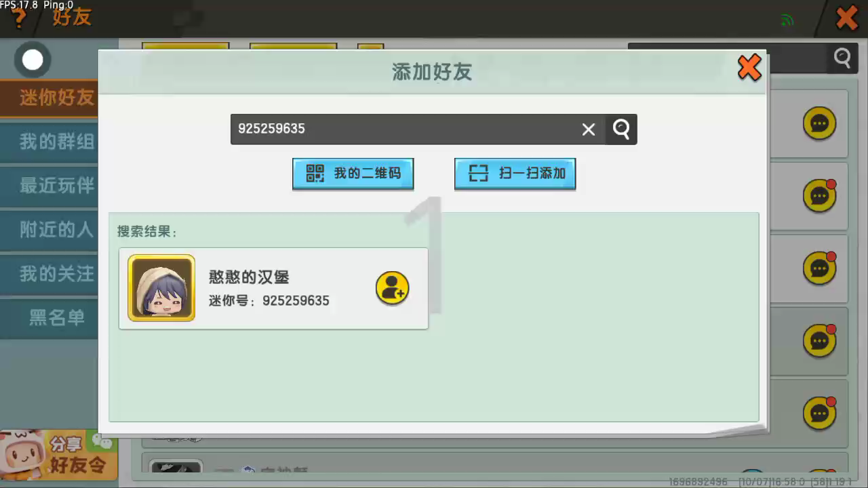Viewport: 868px width, 488px height.
Task: Click the friend list search magnifier behind dialog
Action: pyautogui.click(x=842, y=58)
